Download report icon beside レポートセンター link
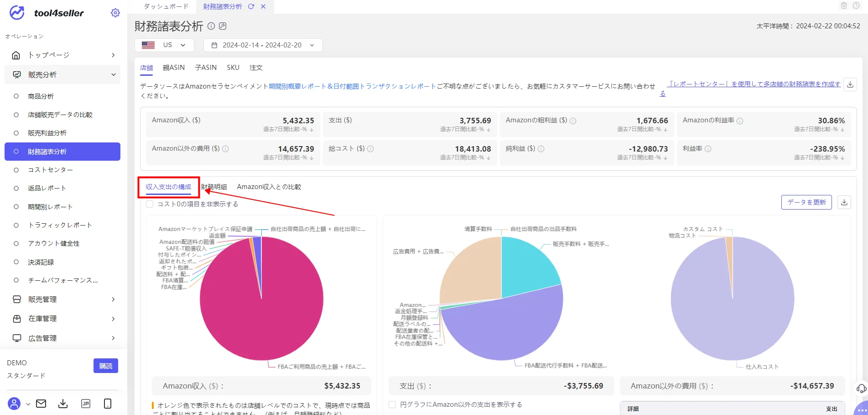This screenshot has width=868, height=415. coord(850,84)
